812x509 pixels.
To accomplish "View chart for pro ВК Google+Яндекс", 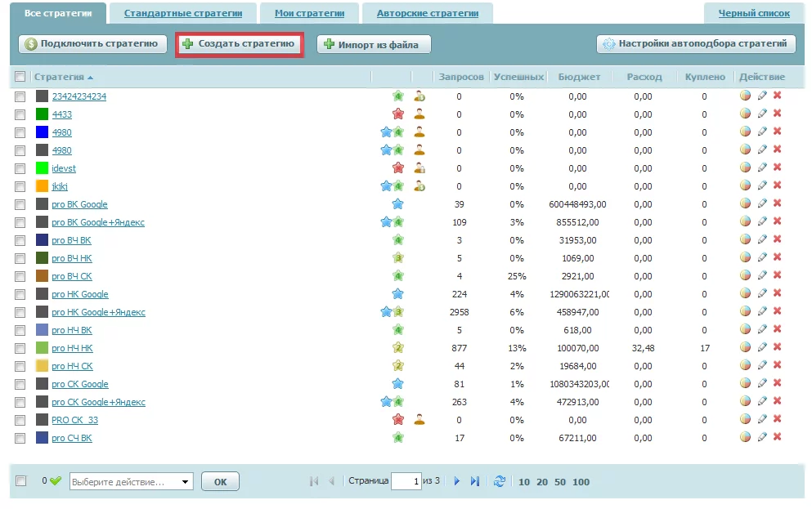I will coord(745,221).
